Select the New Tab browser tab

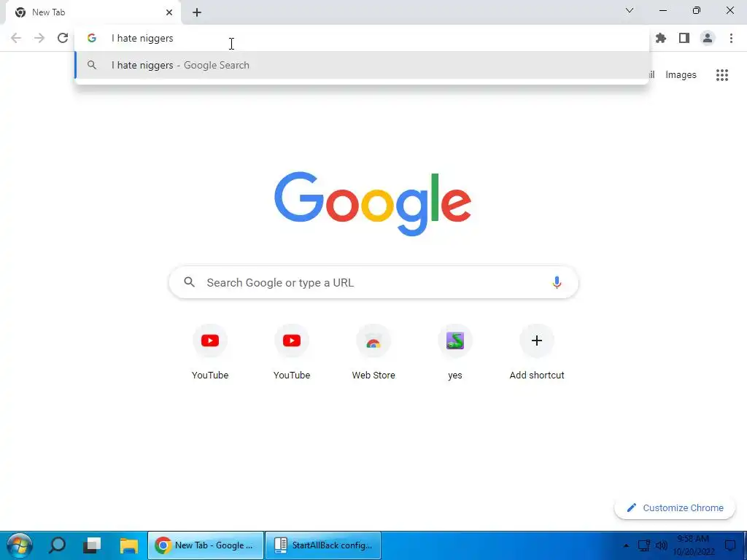pos(93,12)
